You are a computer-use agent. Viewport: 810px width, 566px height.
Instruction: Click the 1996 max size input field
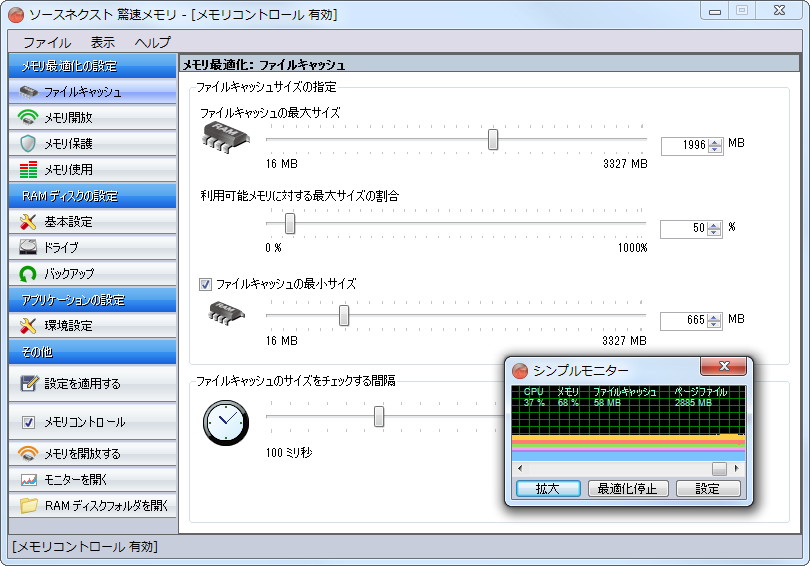click(x=685, y=146)
